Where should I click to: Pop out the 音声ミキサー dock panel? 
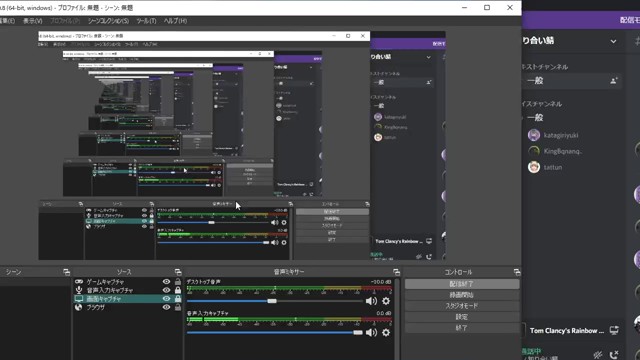[396, 272]
